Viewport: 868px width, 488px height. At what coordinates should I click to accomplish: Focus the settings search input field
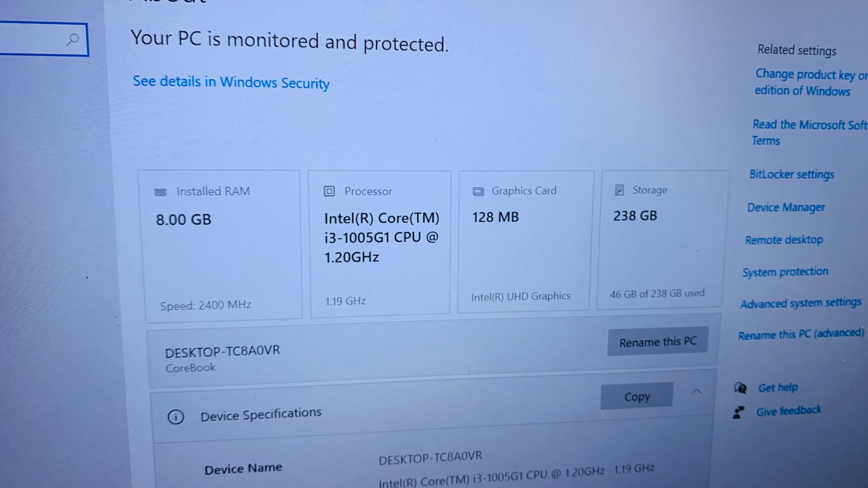[43, 39]
